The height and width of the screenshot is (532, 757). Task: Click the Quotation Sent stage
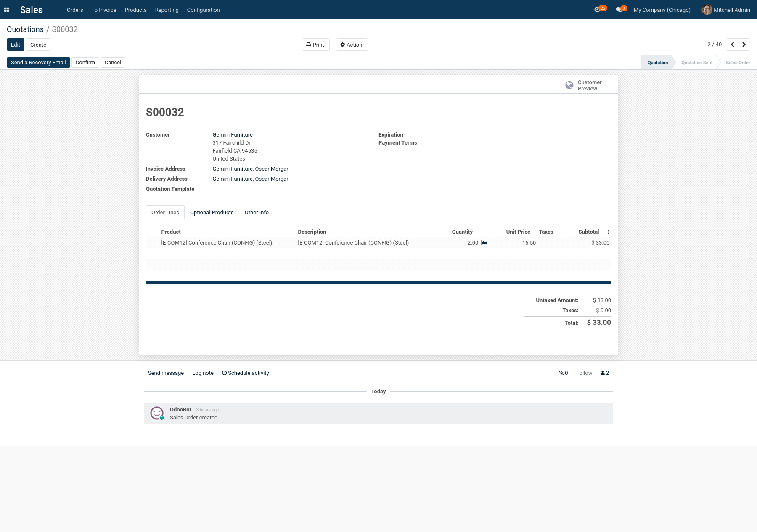coord(696,63)
